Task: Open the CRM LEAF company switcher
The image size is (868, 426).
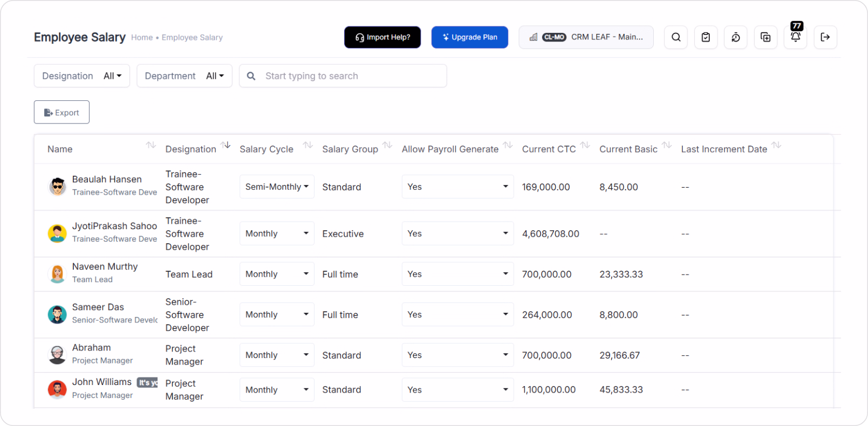Action: [x=586, y=37]
